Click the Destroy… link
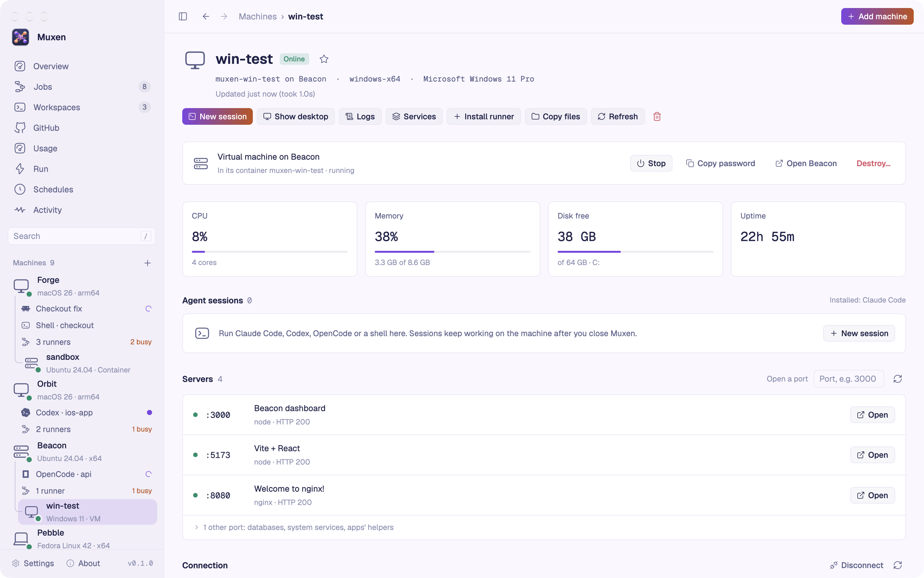Screen dimensions: 924x578 [x=874, y=163]
